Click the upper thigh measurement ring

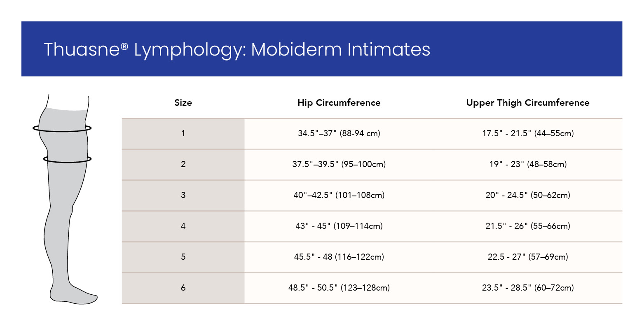coord(67,159)
